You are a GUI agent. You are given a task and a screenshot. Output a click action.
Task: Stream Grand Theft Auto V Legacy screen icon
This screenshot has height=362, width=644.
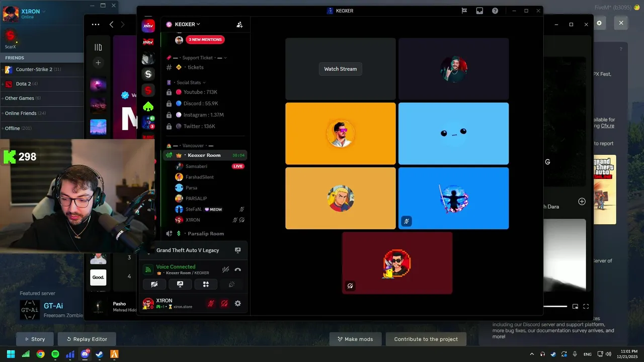point(237,250)
